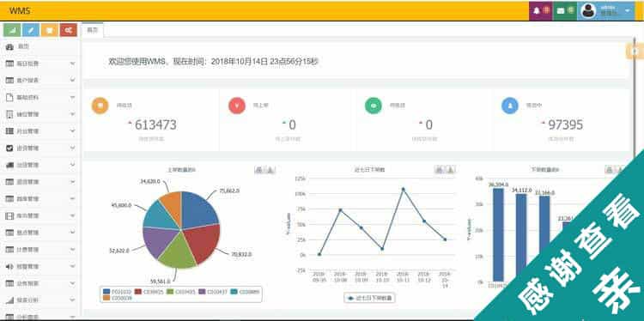Click the 97395 statistic value
Screen dimensions: 644x321
tap(566, 124)
